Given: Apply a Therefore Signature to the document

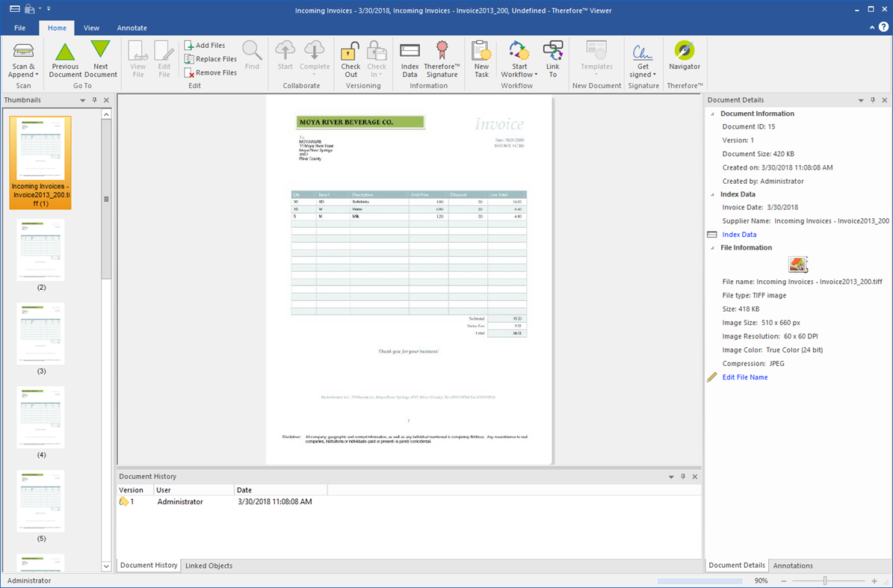Looking at the screenshot, I should [442, 60].
